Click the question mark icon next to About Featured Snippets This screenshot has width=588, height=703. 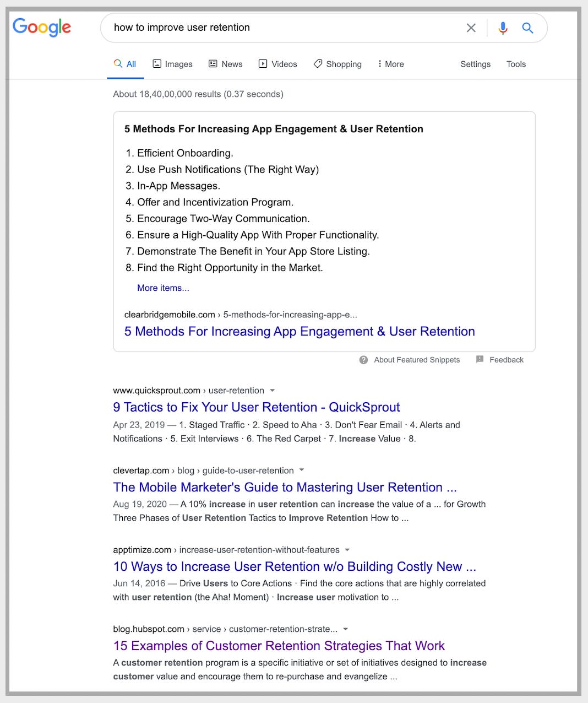coord(363,360)
